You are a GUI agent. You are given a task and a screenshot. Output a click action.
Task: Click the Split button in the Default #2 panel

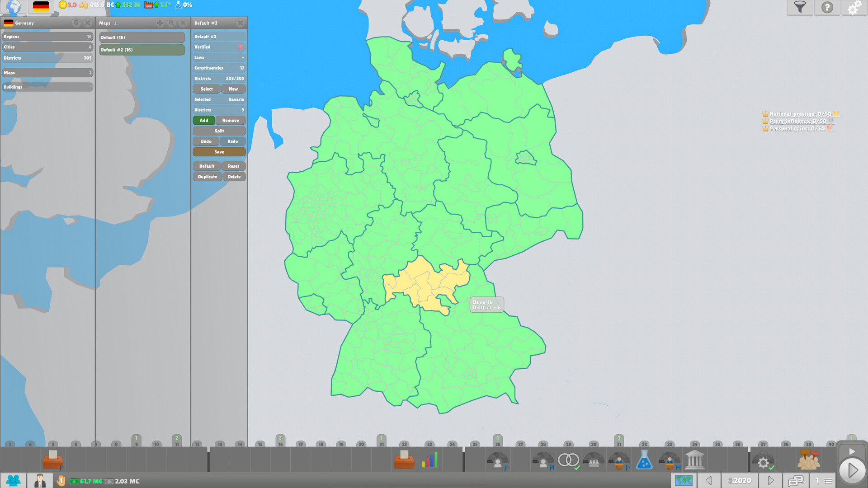point(219,131)
